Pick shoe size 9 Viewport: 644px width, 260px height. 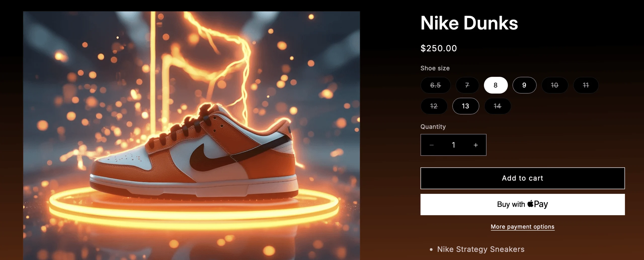pos(524,85)
